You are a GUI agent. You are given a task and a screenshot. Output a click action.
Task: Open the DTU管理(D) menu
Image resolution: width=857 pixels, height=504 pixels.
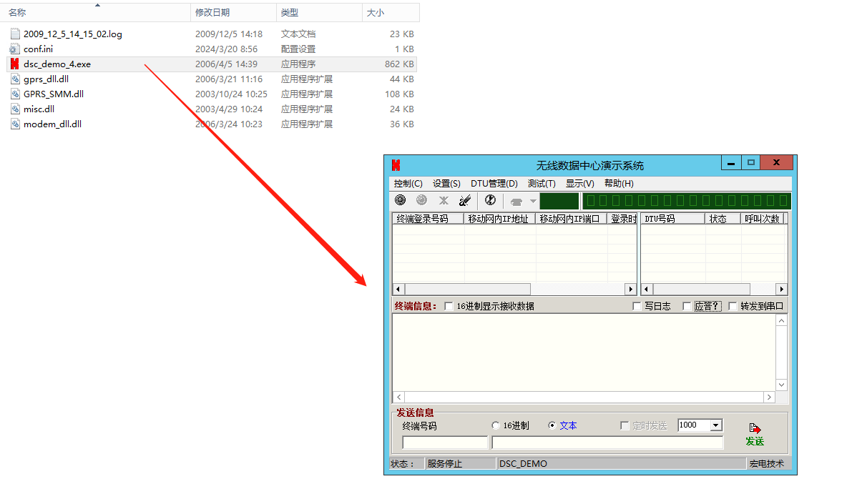tap(494, 184)
